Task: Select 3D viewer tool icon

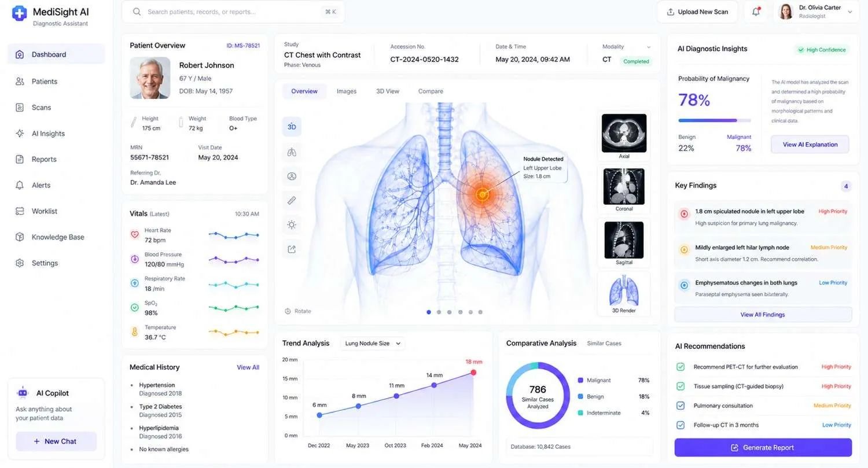Action: click(292, 127)
